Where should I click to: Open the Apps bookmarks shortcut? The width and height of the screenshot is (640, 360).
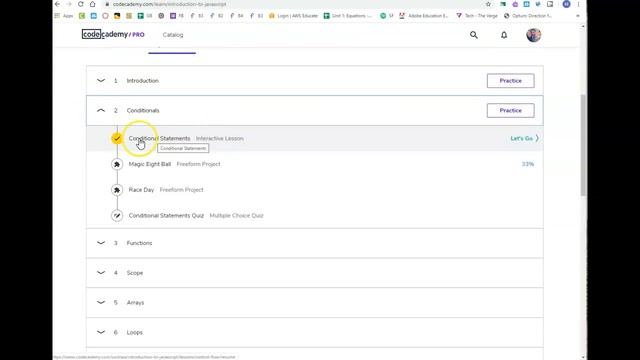point(64,16)
